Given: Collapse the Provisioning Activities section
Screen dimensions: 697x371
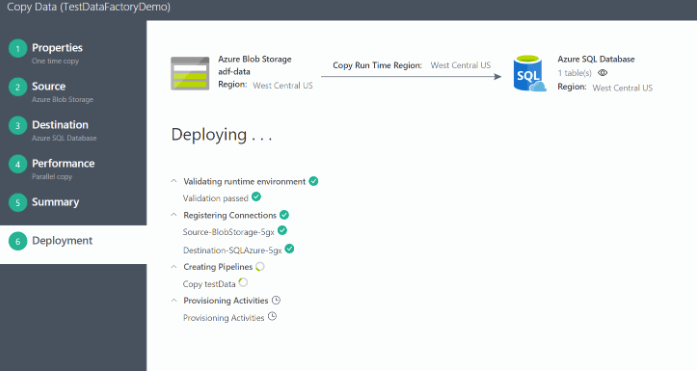Looking at the screenshot, I should [x=174, y=300].
